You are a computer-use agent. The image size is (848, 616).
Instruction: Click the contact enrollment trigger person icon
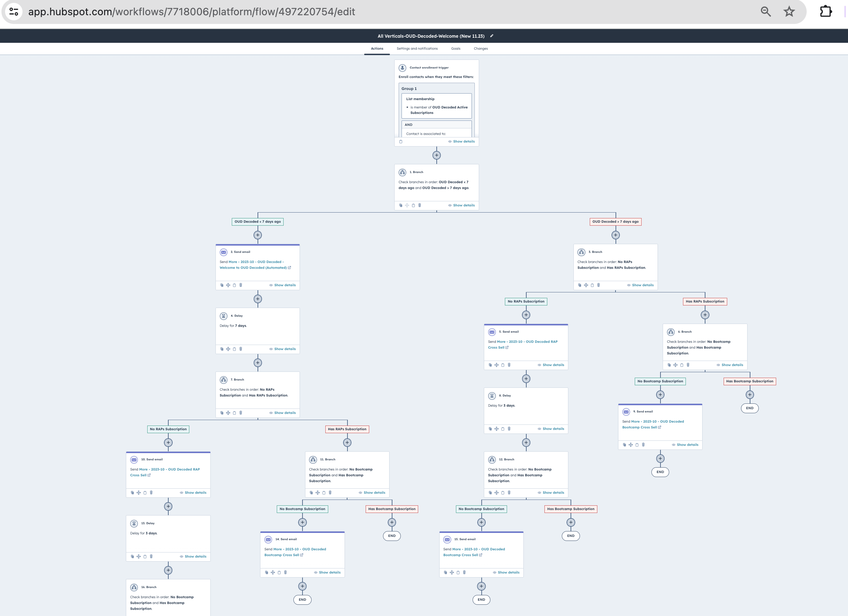coord(402,68)
